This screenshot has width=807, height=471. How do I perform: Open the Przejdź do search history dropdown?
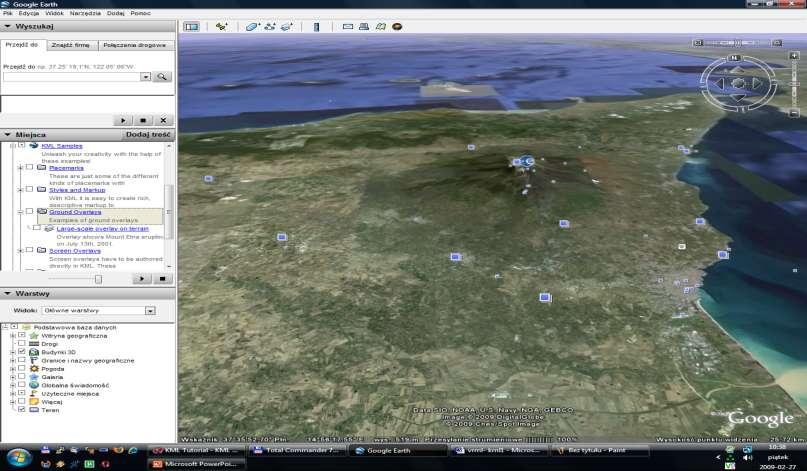tap(146, 77)
